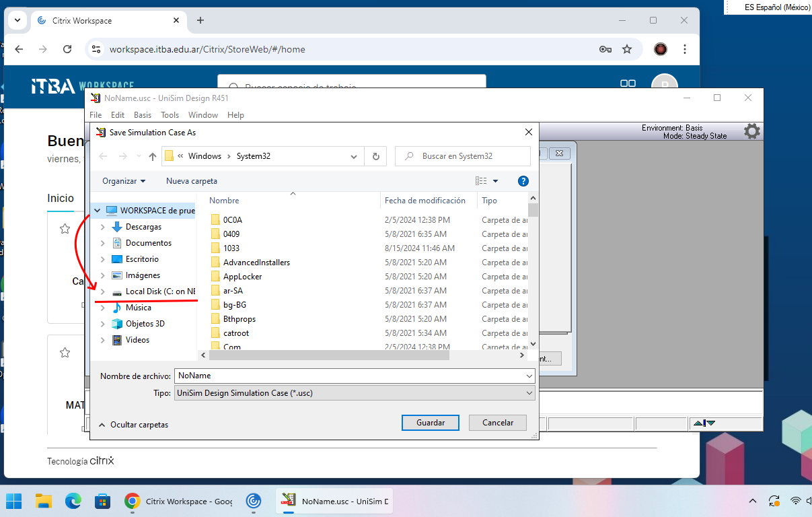Expand the Local Disk C tree node

pos(102,291)
